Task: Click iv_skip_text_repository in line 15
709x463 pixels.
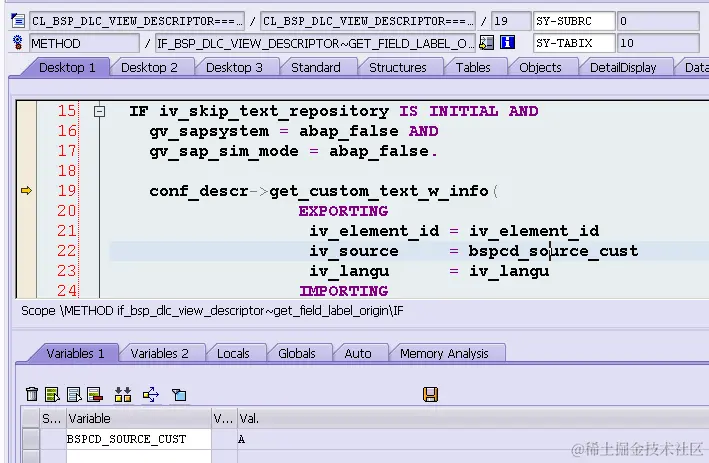Action: click(x=274, y=111)
